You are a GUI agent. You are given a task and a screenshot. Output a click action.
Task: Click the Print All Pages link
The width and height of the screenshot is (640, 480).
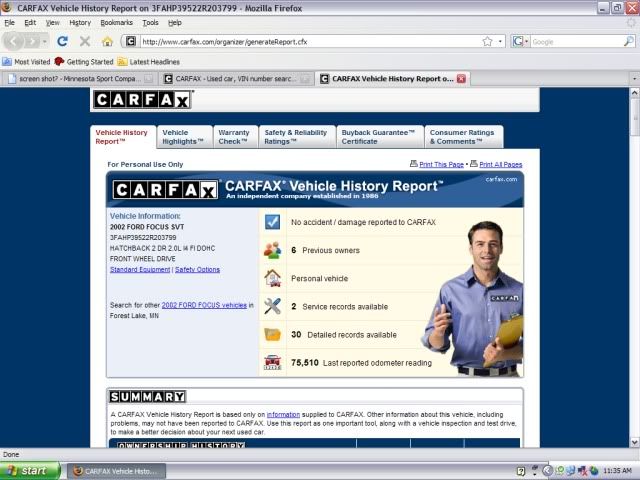[500, 164]
